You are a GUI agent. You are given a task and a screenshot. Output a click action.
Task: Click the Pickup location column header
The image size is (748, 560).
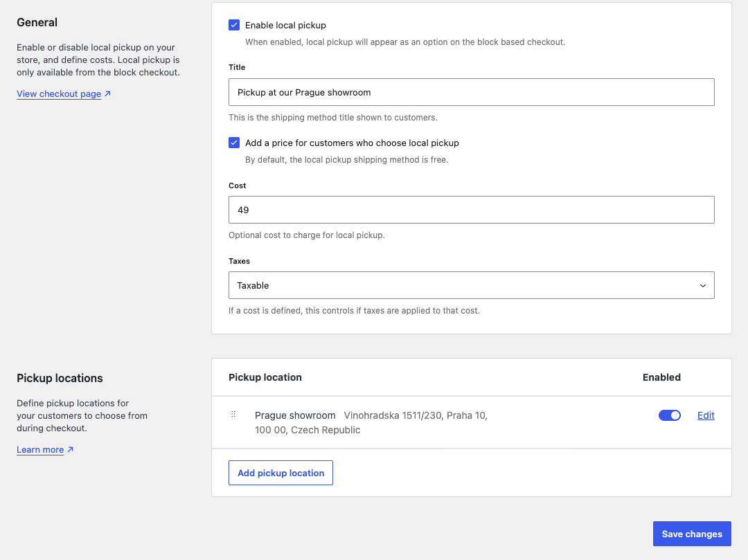coord(265,377)
